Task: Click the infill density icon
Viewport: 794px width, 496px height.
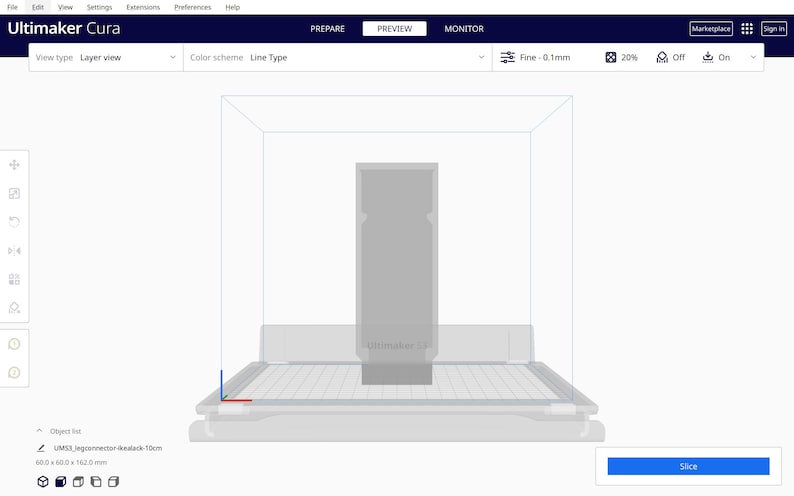Action: (x=611, y=57)
